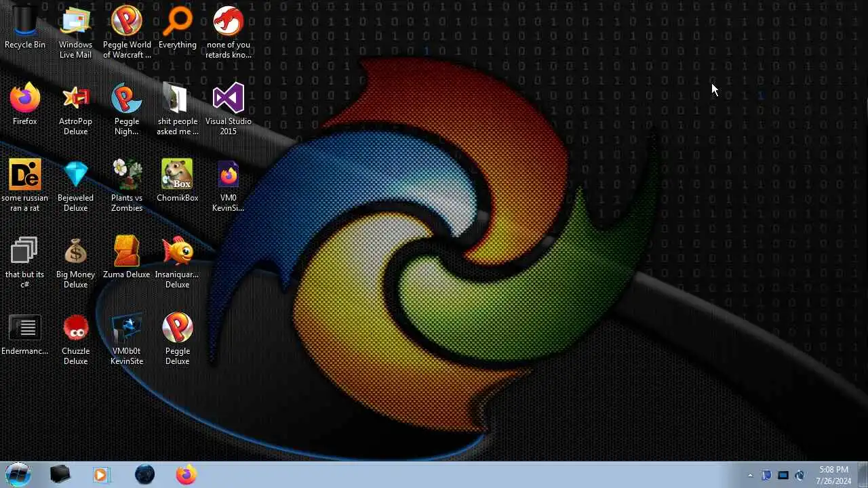The height and width of the screenshot is (488, 868).
Task: Select the Firefox desktop shortcut
Action: tap(25, 105)
